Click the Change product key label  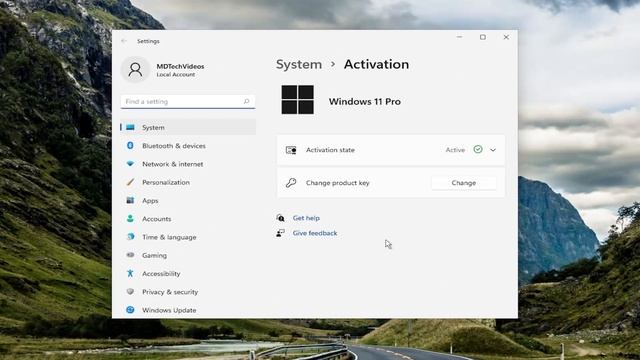coord(338,183)
